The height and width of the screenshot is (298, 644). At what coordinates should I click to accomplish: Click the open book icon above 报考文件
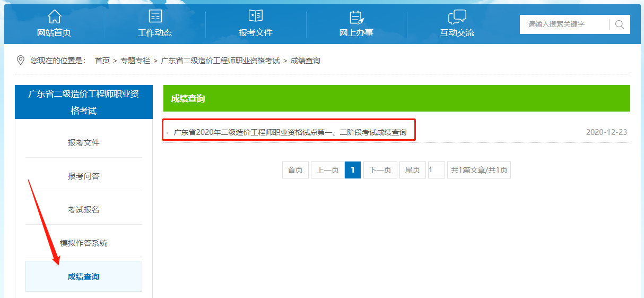(255, 16)
